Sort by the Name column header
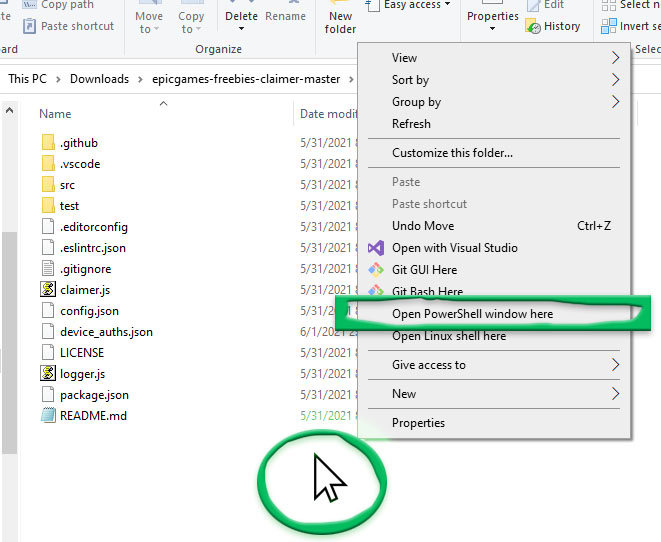This screenshot has width=661, height=542. [55, 114]
